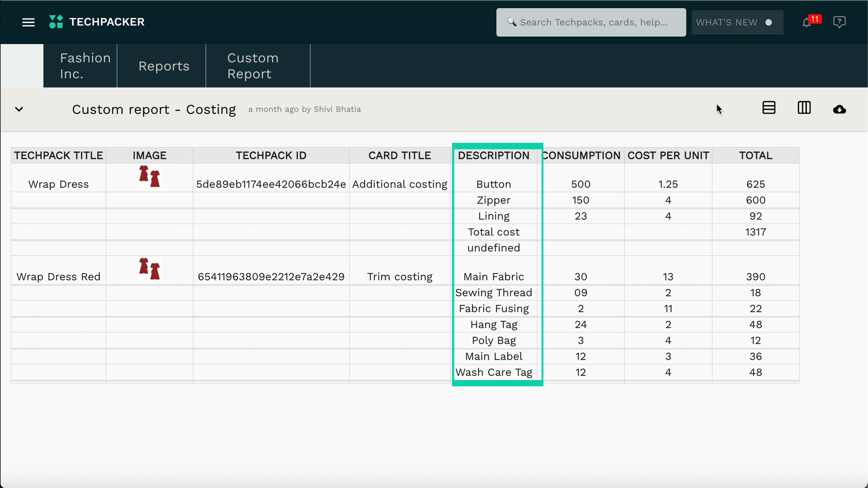This screenshot has height=488, width=868.
Task: Collapse the Custom report - Costing header
Action: coord(19,109)
